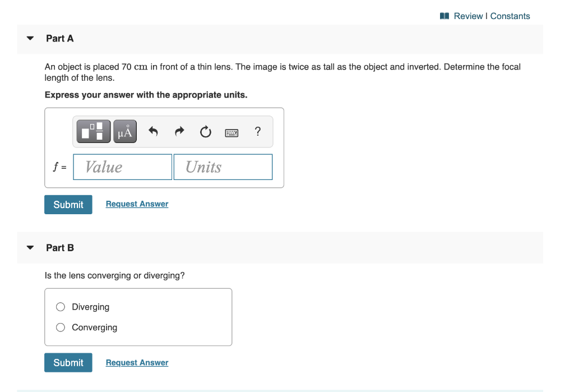
Task: Click Request Answer under Part B
Action: tap(137, 362)
